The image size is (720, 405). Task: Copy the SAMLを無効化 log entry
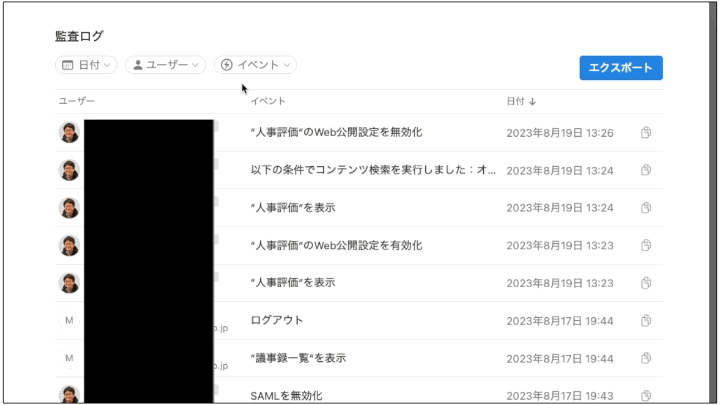point(646,395)
